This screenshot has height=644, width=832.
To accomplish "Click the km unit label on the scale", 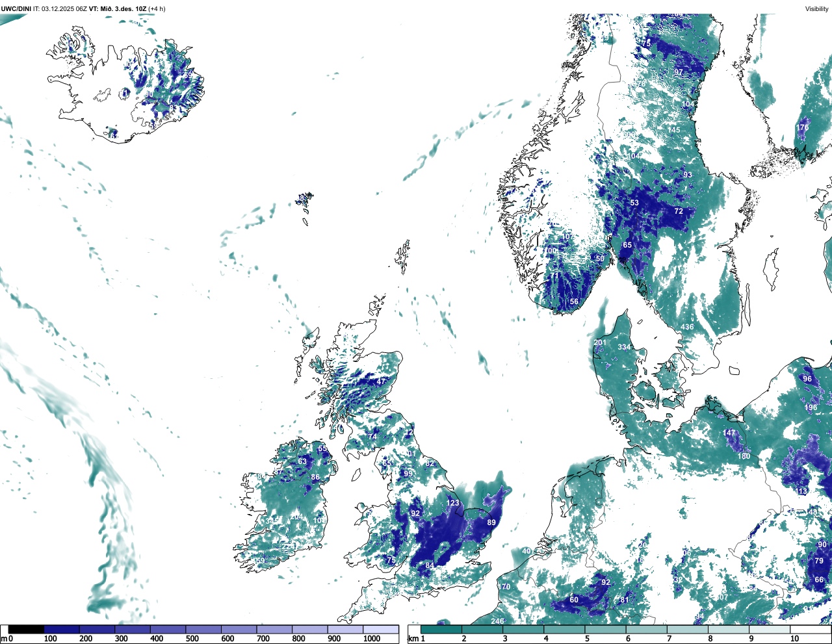I will click(413, 639).
